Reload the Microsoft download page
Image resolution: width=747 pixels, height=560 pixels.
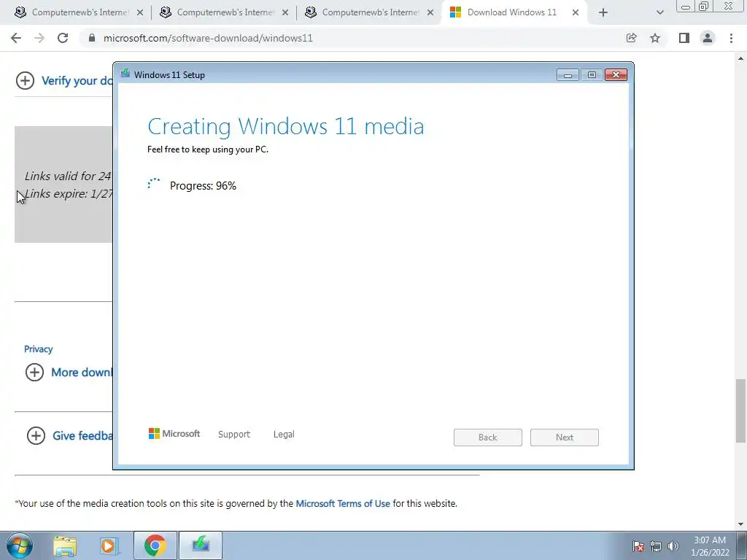(x=63, y=38)
